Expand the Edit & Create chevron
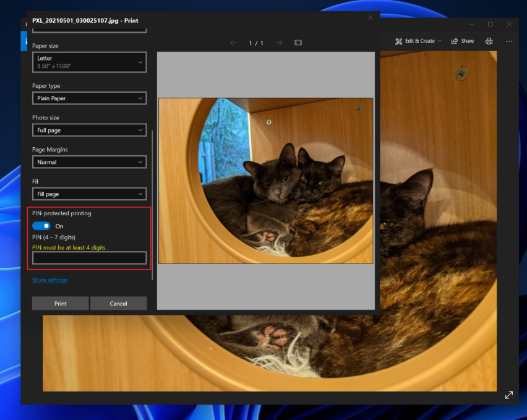This screenshot has width=527, height=420. pyautogui.click(x=440, y=41)
